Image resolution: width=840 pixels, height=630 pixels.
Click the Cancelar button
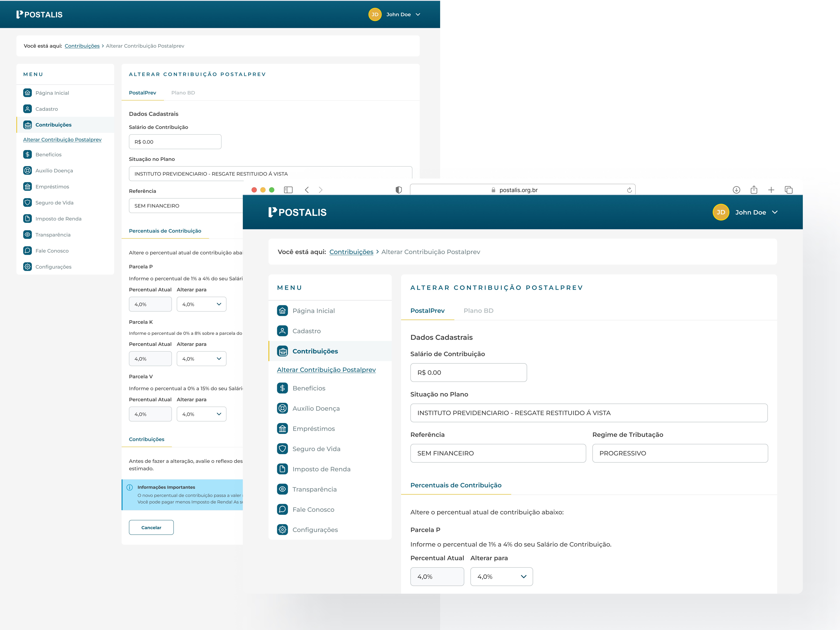[x=151, y=527]
